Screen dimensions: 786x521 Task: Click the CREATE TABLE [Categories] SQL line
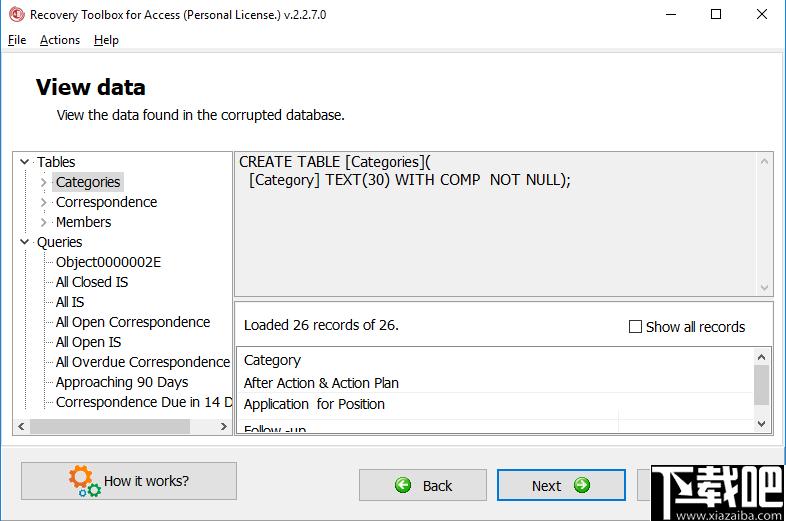[335, 162]
